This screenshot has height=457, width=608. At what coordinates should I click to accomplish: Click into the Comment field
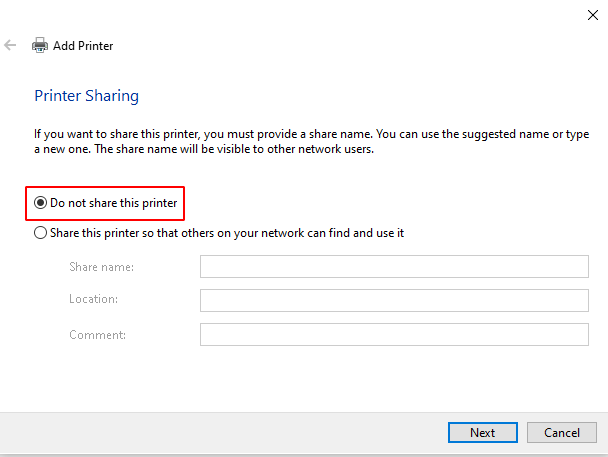(x=394, y=335)
